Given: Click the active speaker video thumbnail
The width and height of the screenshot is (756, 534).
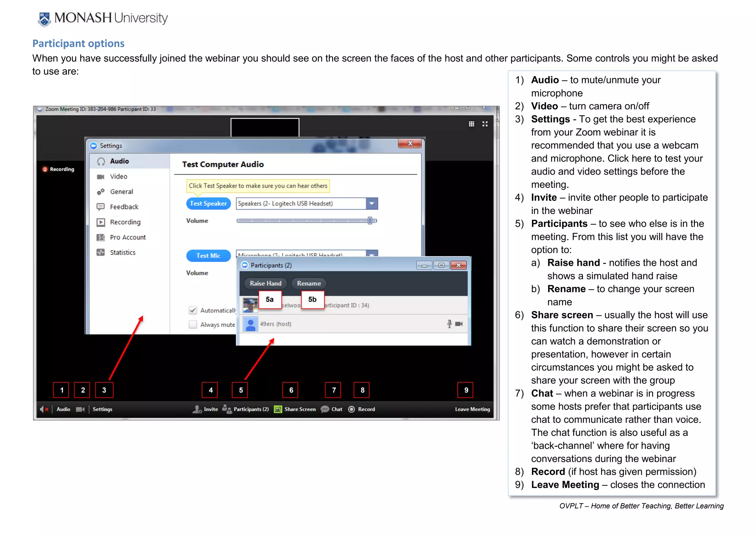Looking at the screenshot, I should [265, 128].
